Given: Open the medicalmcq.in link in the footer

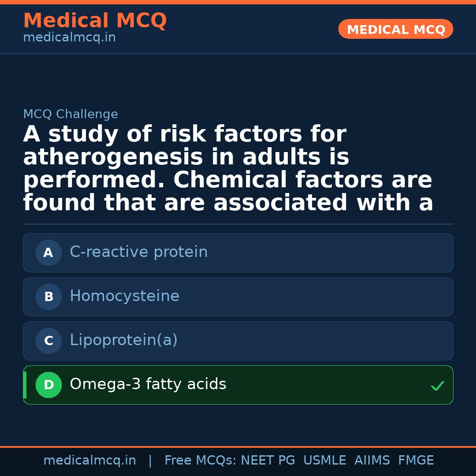Looking at the screenshot, I should tap(89, 461).
